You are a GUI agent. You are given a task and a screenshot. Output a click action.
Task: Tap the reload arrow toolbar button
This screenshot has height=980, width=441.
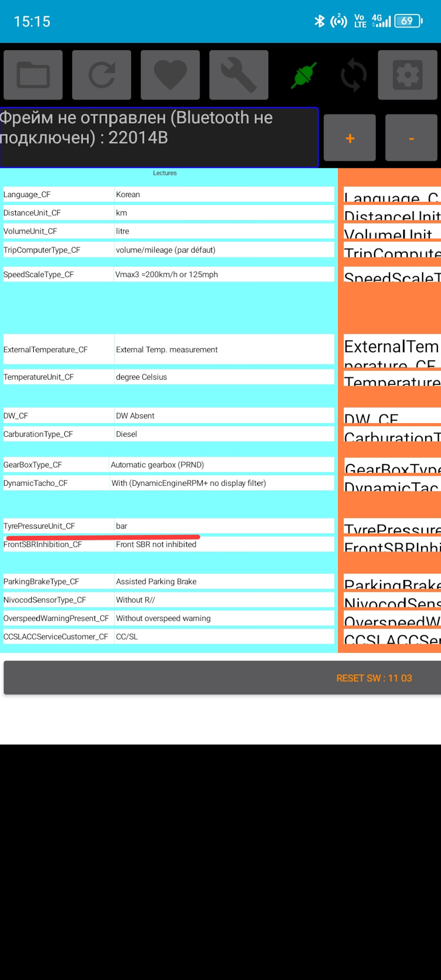pos(102,75)
